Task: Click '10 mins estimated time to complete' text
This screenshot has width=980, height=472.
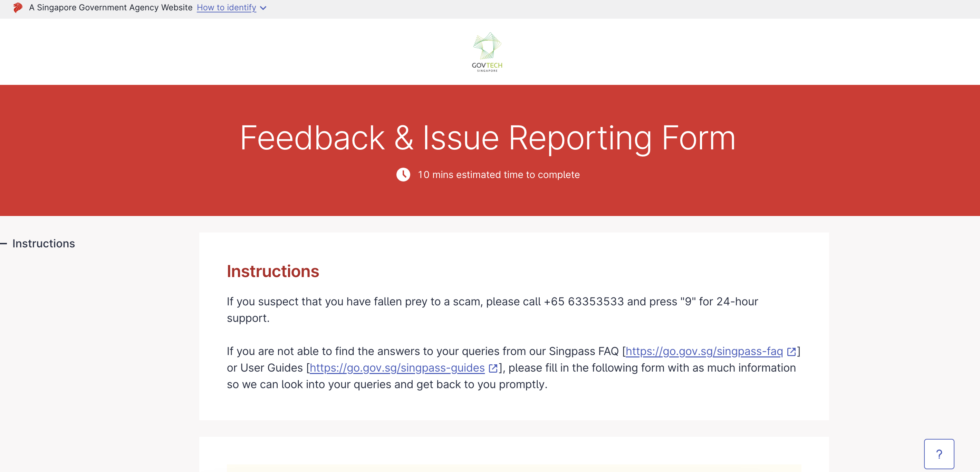Action: 498,175
